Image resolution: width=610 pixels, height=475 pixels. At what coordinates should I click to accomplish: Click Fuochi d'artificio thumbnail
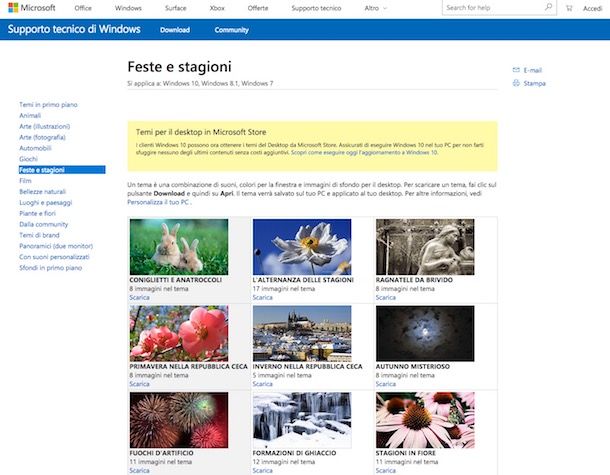179,420
